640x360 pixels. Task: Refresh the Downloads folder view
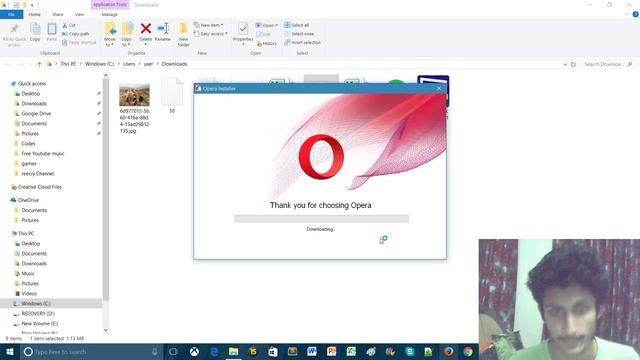point(573,64)
